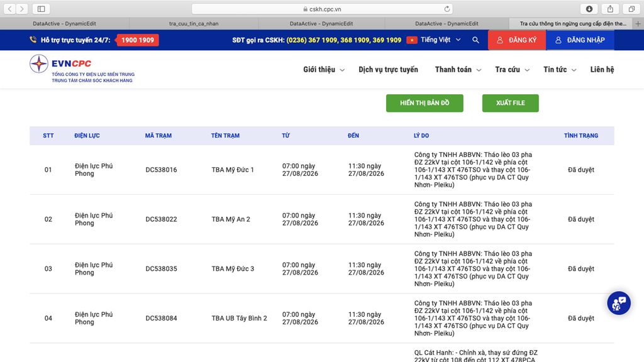Expand the Tra cứu menu
644x362 pixels.
512,69
